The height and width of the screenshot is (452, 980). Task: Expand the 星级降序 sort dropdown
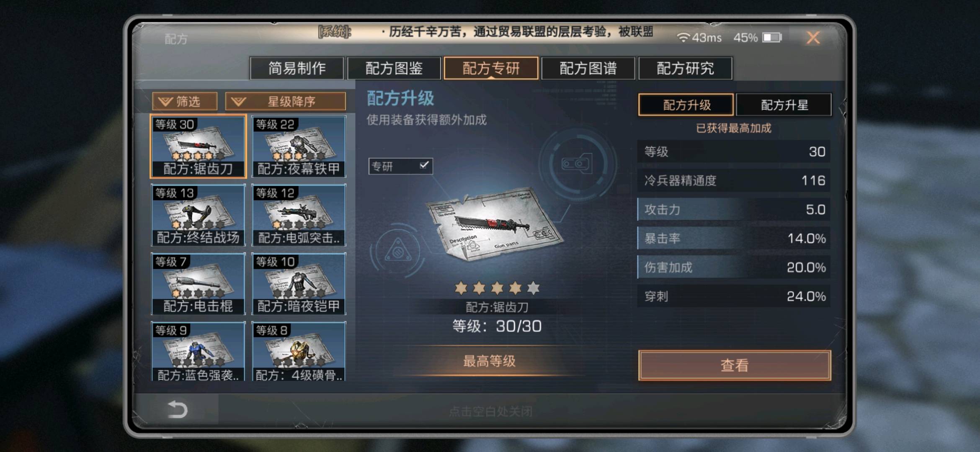(x=286, y=101)
